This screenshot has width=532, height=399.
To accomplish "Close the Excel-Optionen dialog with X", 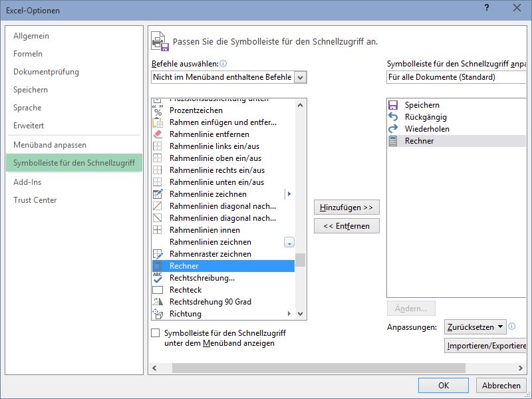I will 517,8.
